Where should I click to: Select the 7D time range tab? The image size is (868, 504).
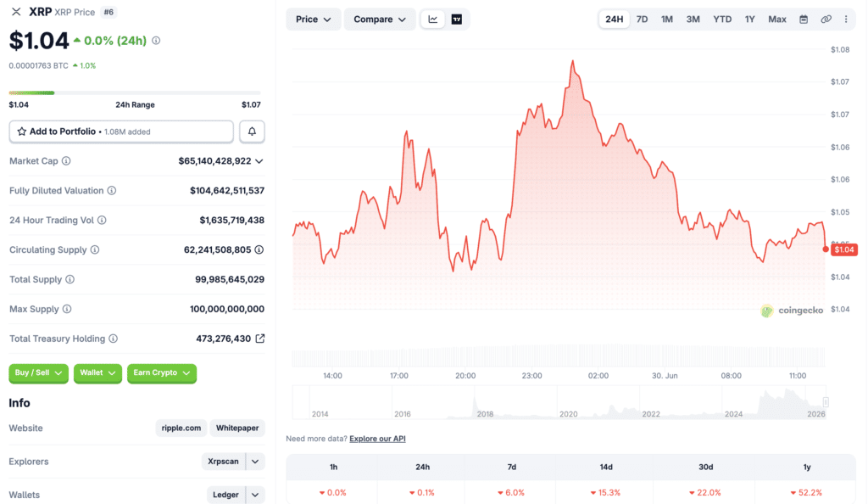pyautogui.click(x=643, y=20)
